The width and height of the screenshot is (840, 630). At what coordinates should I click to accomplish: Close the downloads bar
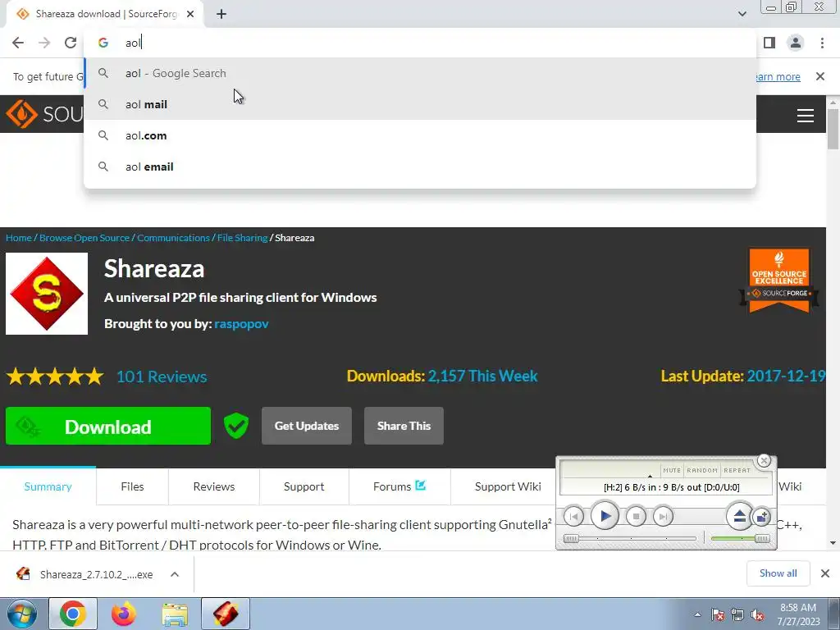825,573
